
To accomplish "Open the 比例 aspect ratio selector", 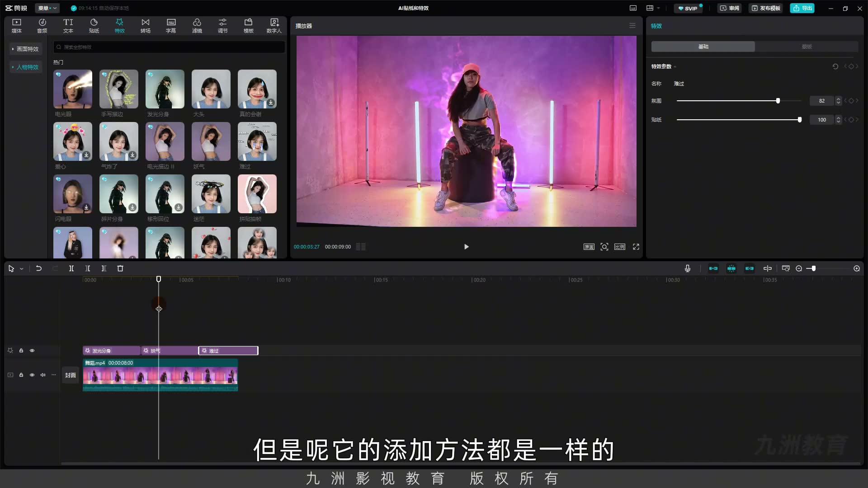I will coord(620,247).
